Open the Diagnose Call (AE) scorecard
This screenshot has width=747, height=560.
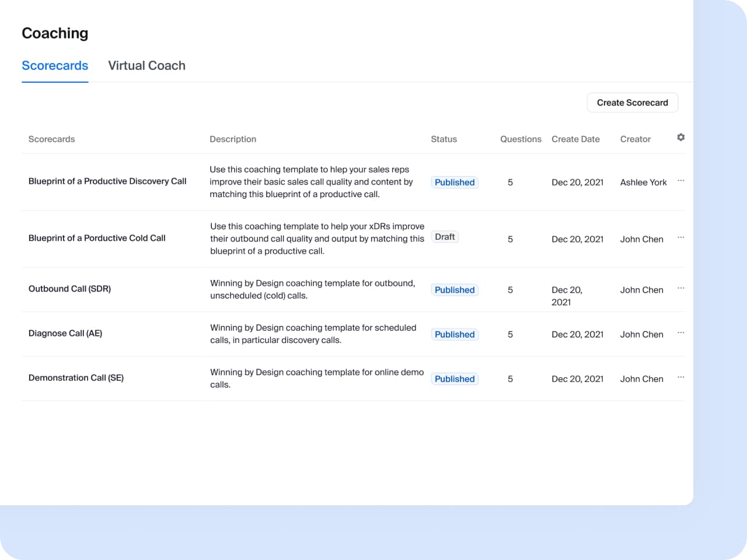tap(65, 333)
